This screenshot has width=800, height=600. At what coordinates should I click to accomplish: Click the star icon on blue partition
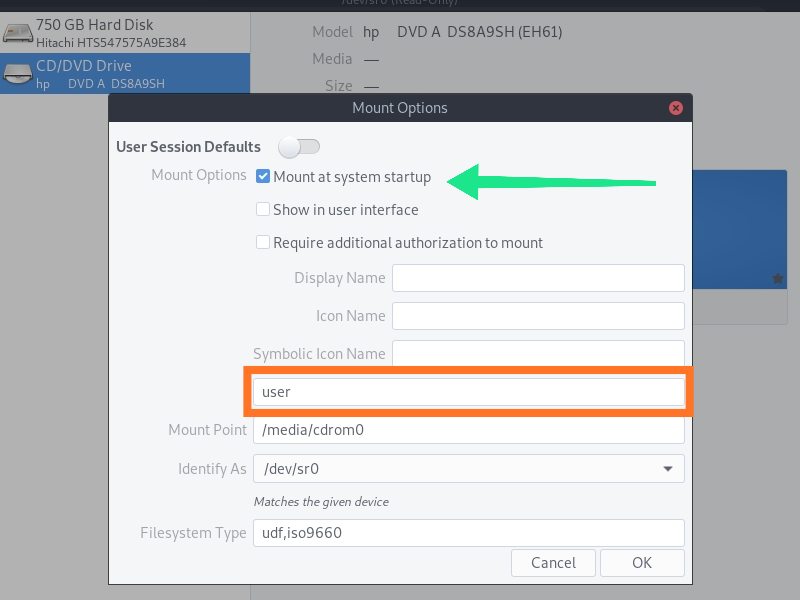[778, 279]
